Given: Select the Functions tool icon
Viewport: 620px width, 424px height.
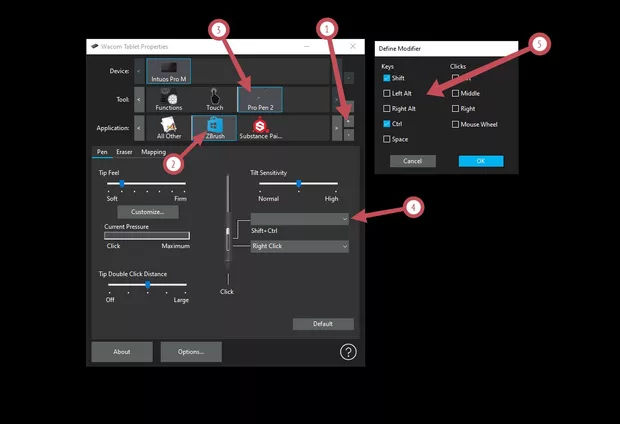Looking at the screenshot, I should [169, 100].
